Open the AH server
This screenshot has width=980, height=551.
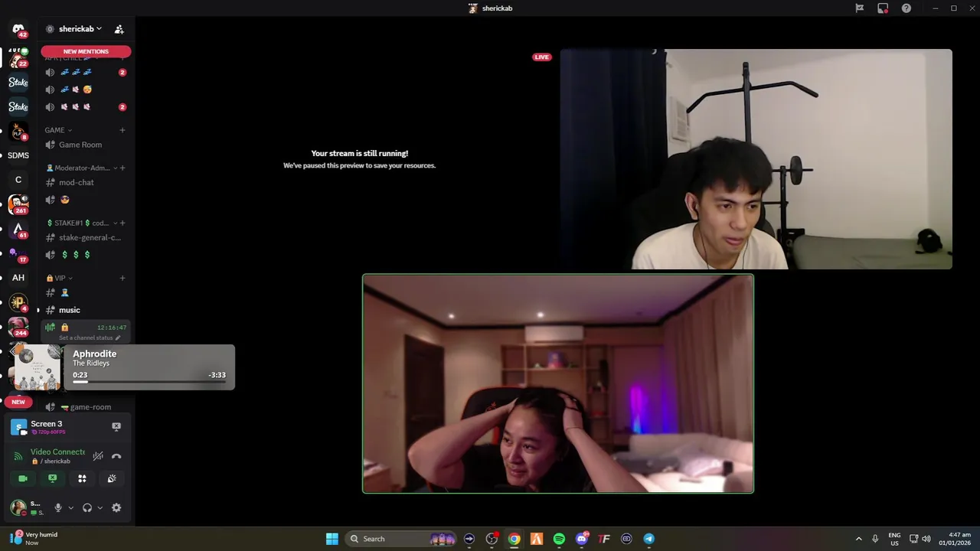click(x=18, y=278)
